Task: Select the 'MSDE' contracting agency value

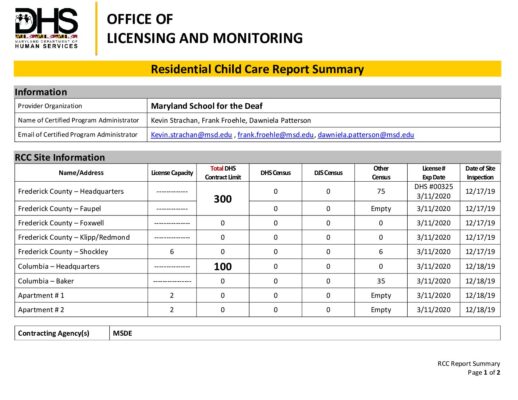Action: click(x=122, y=333)
